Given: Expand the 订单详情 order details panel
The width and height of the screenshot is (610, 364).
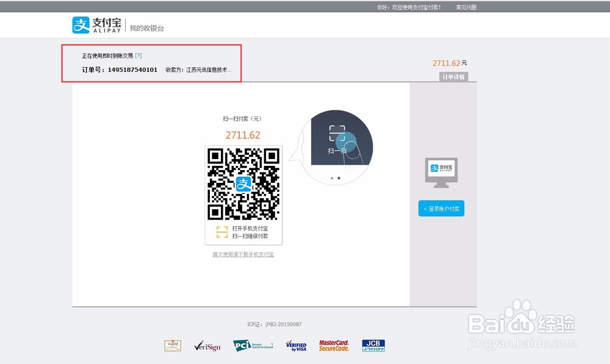Looking at the screenshot, I should click(453, 76).
